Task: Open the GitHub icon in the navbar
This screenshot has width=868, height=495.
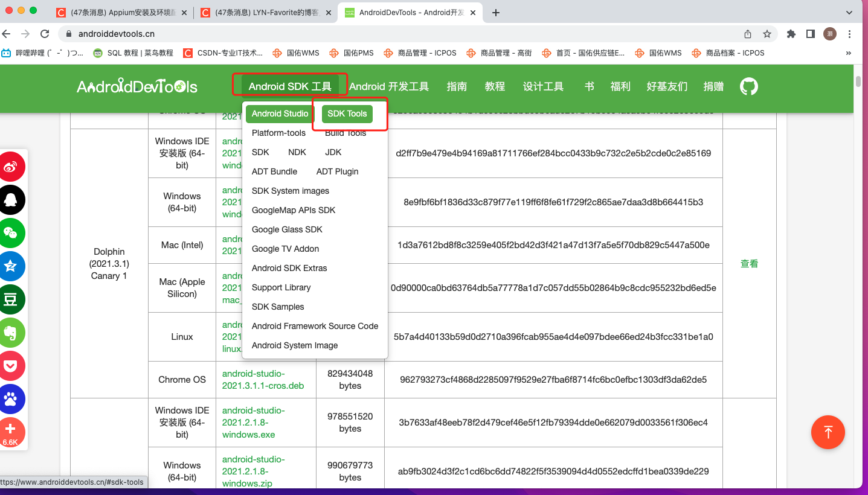Action: [748, 86]
